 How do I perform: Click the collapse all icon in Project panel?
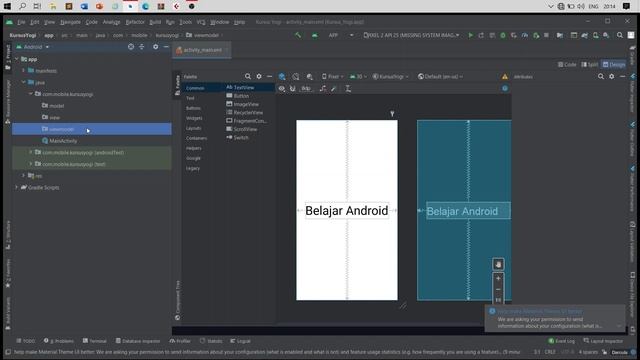(x=142, y=47)
